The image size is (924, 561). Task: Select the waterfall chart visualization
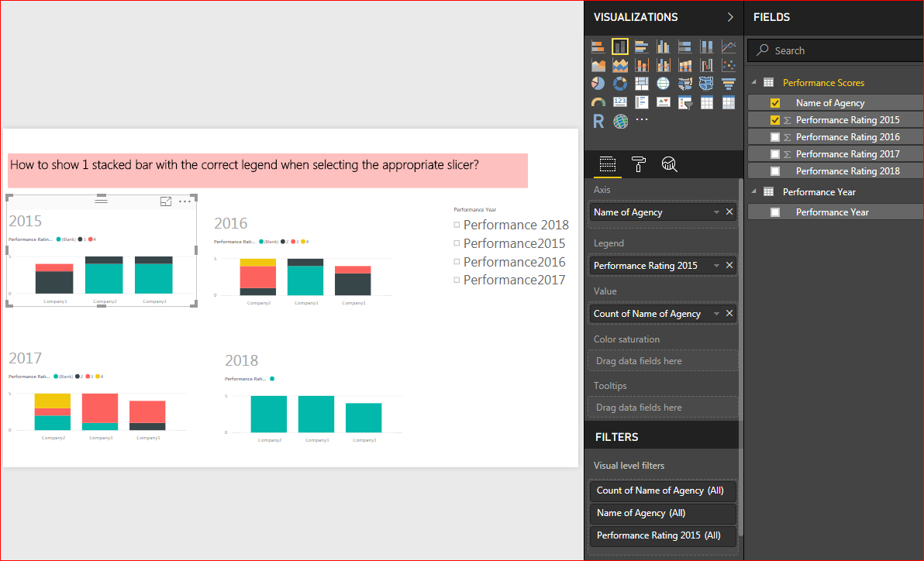tap(706, 65)
